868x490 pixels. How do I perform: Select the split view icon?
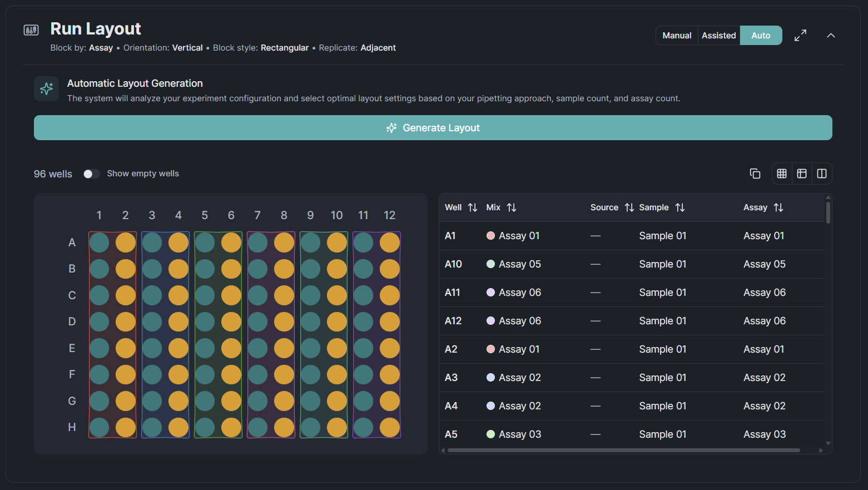[822, 173]
